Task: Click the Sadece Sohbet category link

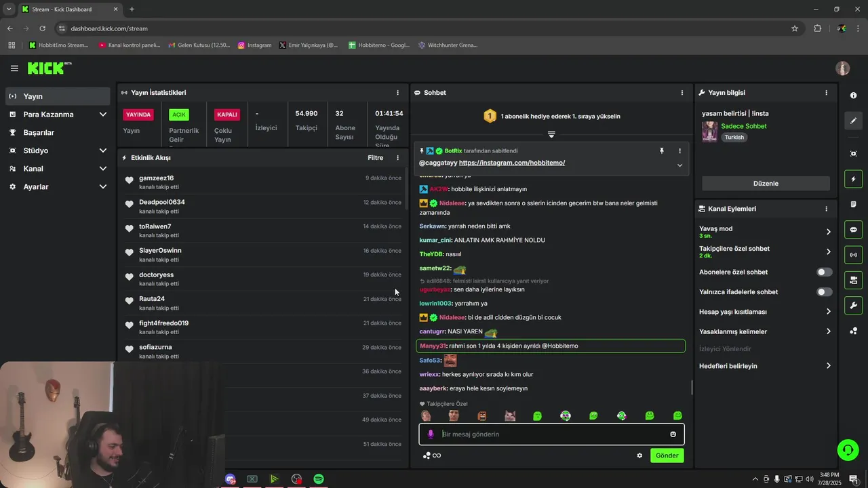Action: pyautogui.click(x=744, y=126)
